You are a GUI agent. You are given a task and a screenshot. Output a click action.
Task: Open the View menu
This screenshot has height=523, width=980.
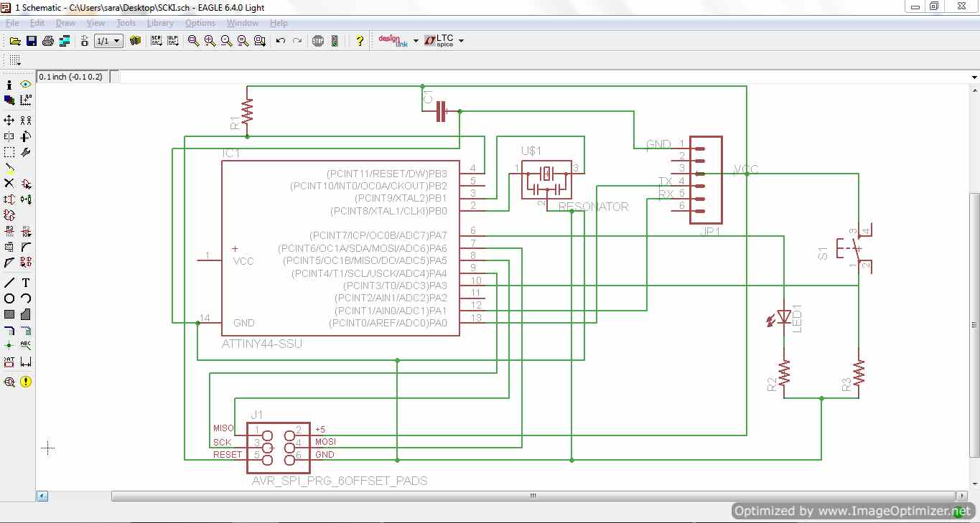(95, 23)
